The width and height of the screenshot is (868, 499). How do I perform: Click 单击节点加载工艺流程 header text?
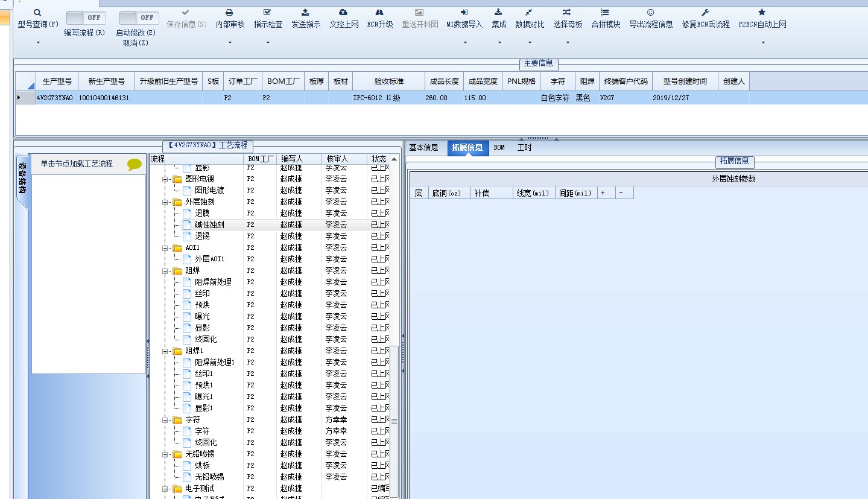pos(77,164)
